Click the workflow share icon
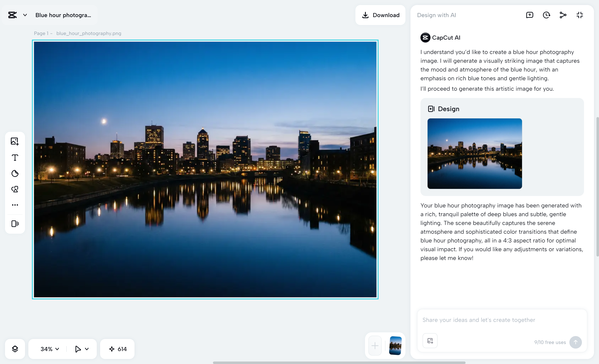The height and width of the screenshot is (364, 599). click(x=563, y=15)
